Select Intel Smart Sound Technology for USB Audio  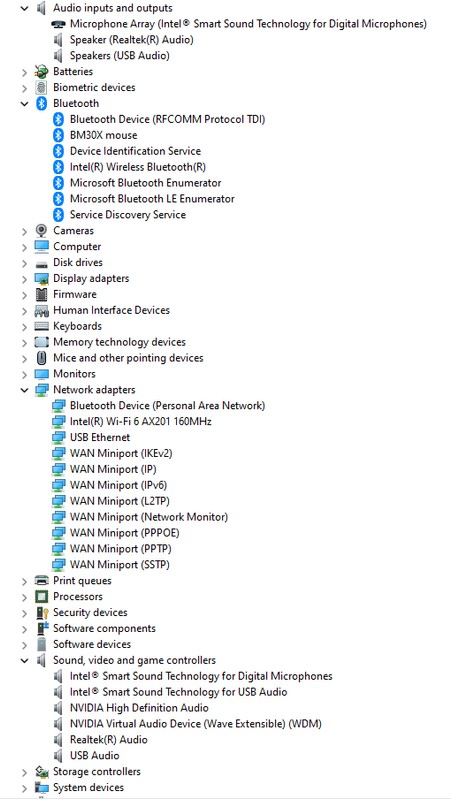click(x=178, y=693)
